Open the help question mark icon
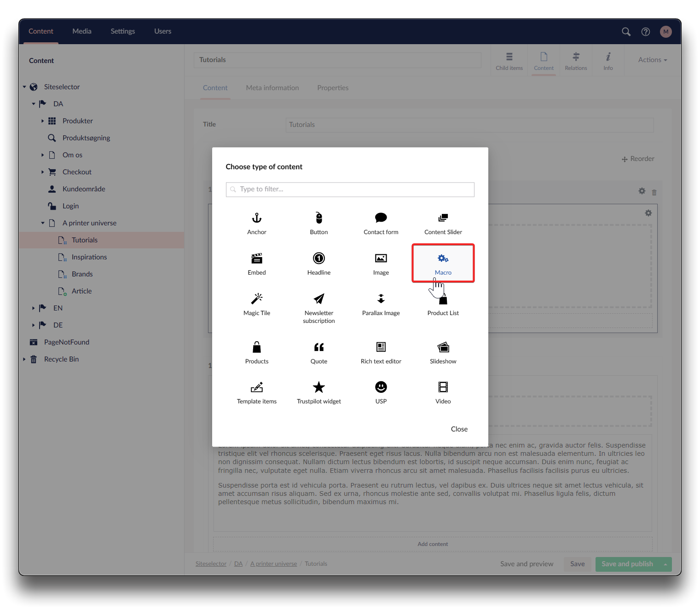 point(646,32)
